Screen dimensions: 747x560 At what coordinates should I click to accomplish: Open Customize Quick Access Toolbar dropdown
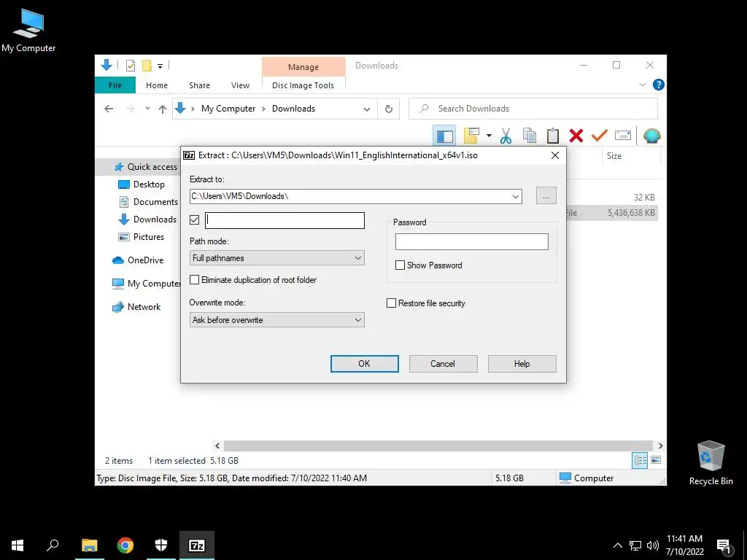click(160, 66)
